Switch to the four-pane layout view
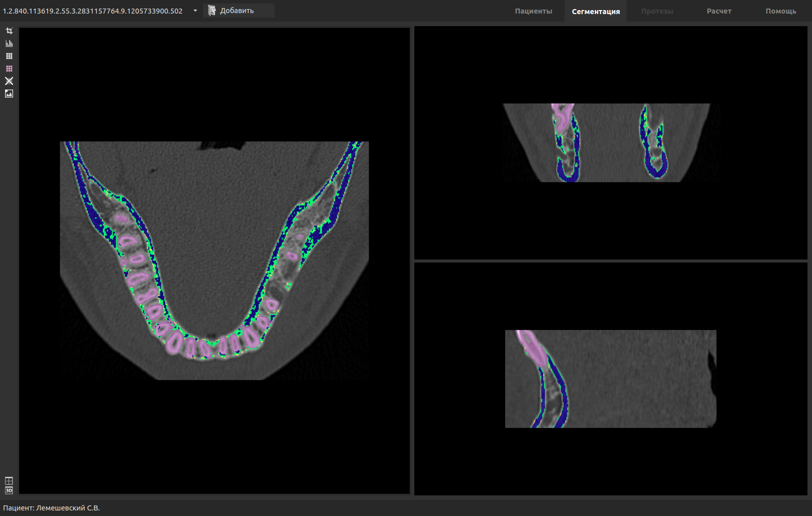Viewport: 812px width, 516px height. click(x=9, y=481)
